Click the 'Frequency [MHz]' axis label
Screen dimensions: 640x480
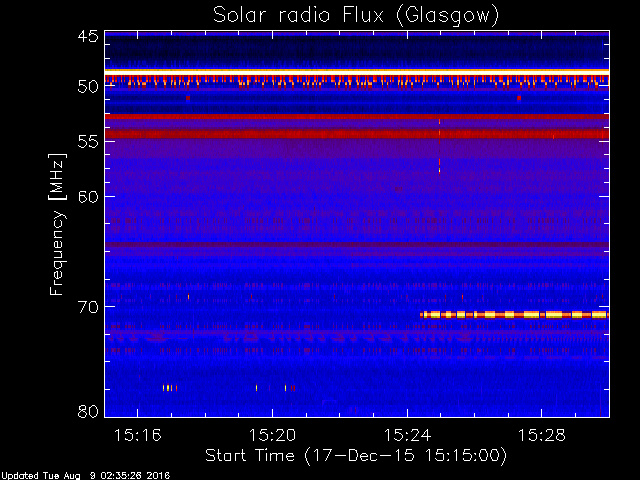click(57, 224)
